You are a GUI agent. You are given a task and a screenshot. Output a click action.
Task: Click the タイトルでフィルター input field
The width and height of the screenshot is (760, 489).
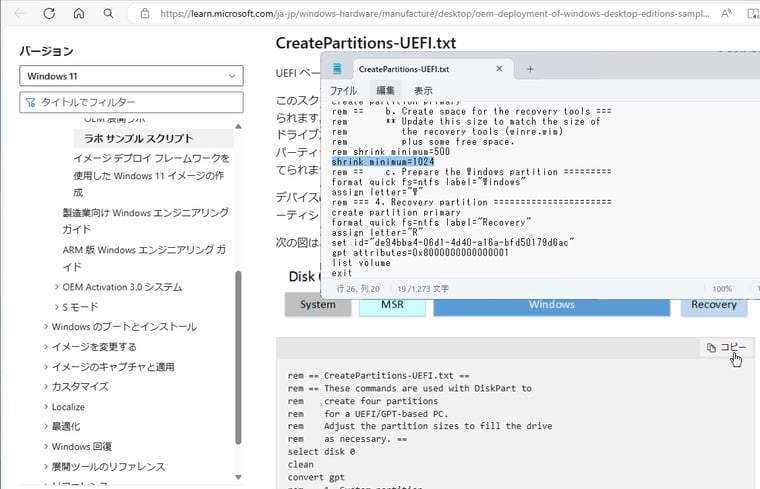(x=131, y=102)
